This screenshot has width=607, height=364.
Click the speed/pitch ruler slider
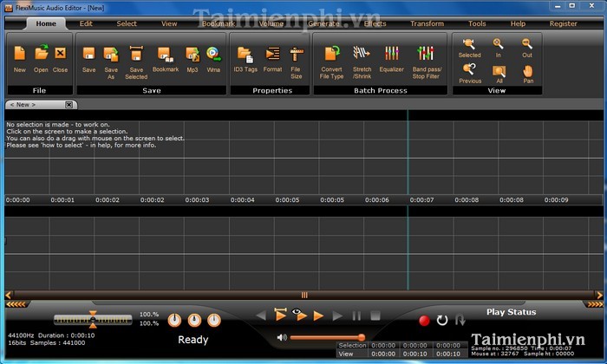[x=93, y=320]
